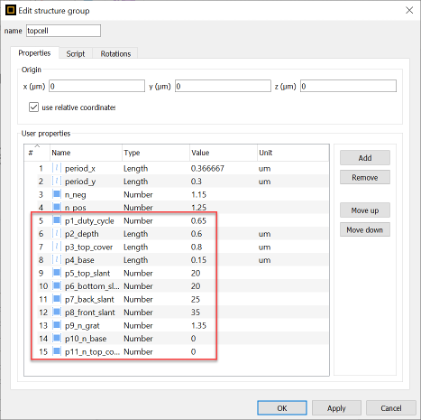The image size is (422, 420).
Task: Sort by the # column header
Action: pyautogui.click(x=37, y=153)
